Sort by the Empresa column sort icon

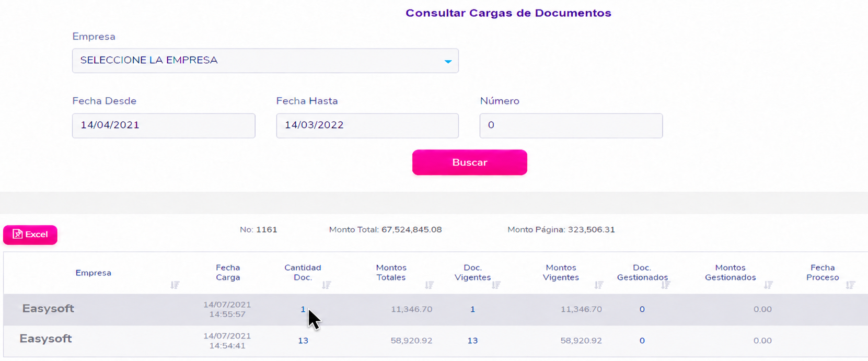tap(175, 285)
